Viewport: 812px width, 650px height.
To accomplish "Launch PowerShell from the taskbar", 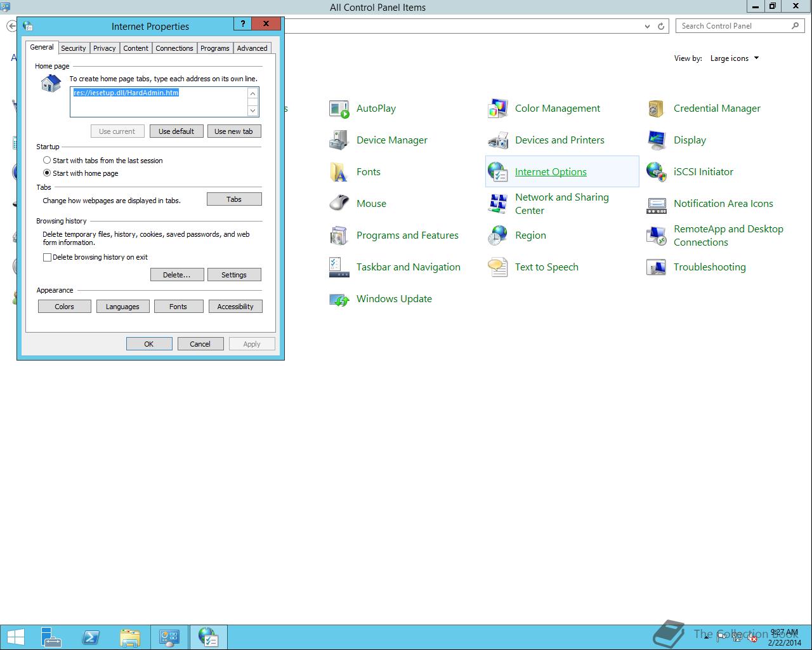I will (x=91, y=637).
